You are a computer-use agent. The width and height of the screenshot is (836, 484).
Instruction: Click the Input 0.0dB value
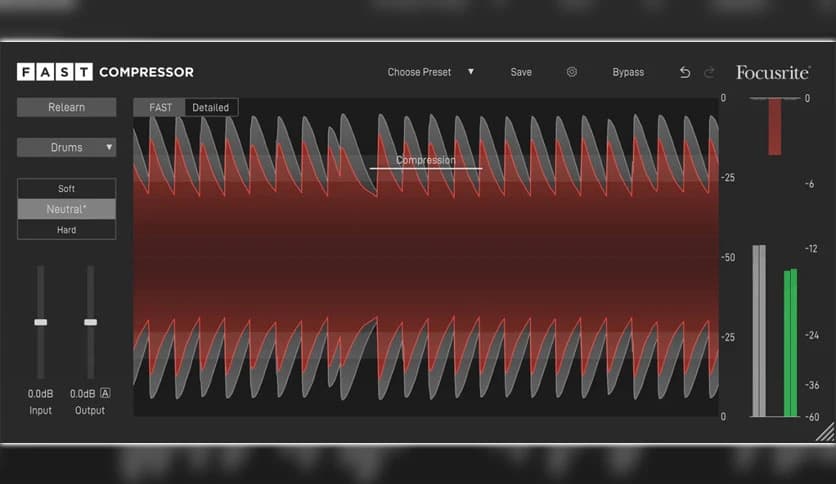pyautogui.click(x=41, y=393)
